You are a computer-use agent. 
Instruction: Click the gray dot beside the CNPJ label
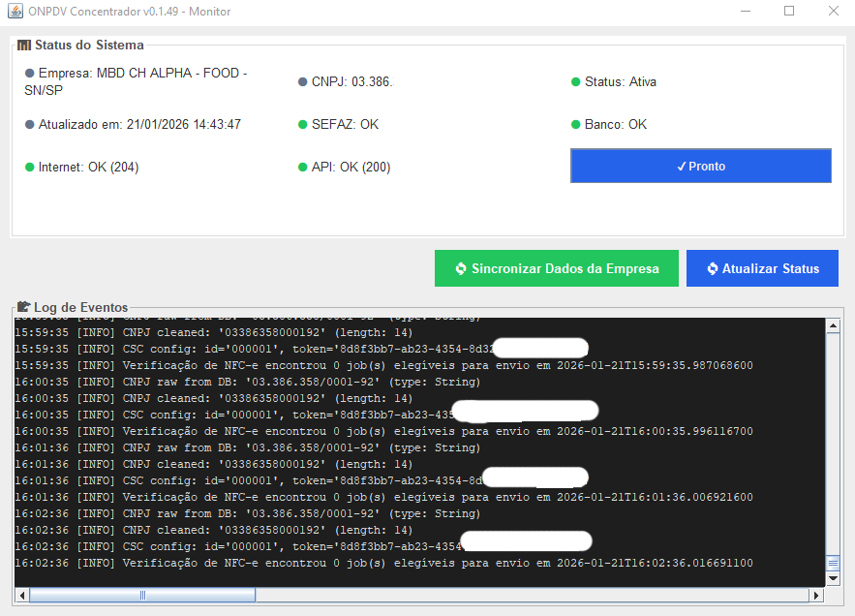coord(303,82)
